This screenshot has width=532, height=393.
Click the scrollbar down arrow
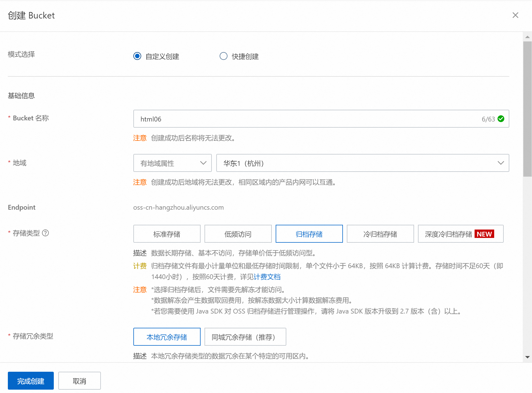[x=527, y=357]
